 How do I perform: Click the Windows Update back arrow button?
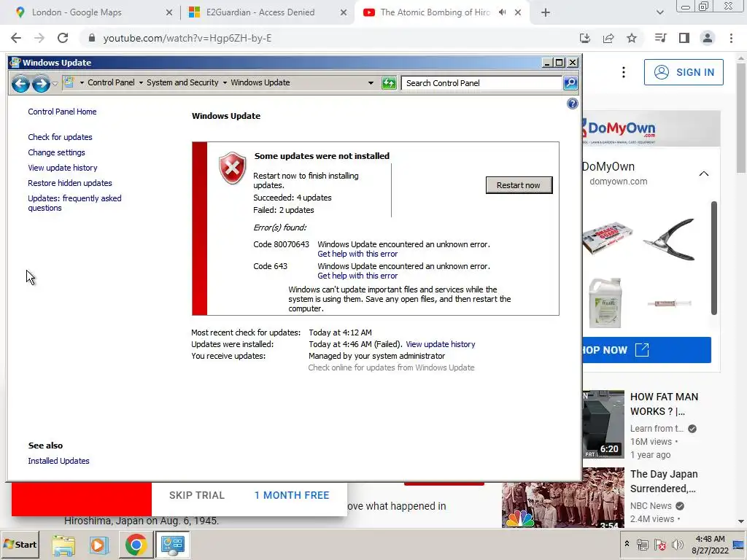click(x=20, y=83)
